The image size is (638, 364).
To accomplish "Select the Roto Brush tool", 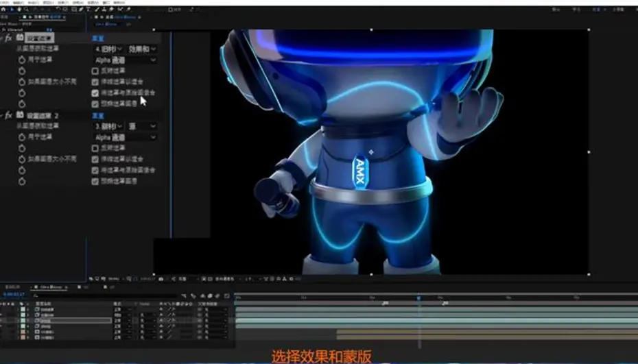I will (121, 9).
